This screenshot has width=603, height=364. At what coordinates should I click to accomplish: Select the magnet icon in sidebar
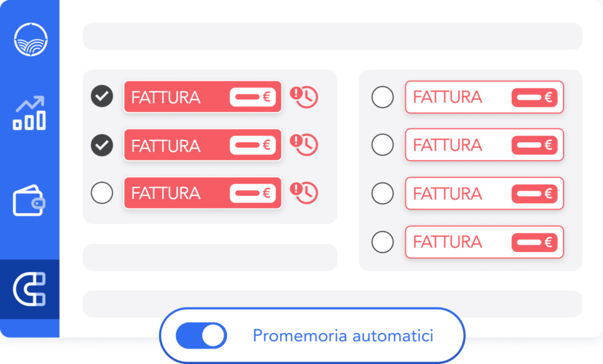click(x=29, y=289)
